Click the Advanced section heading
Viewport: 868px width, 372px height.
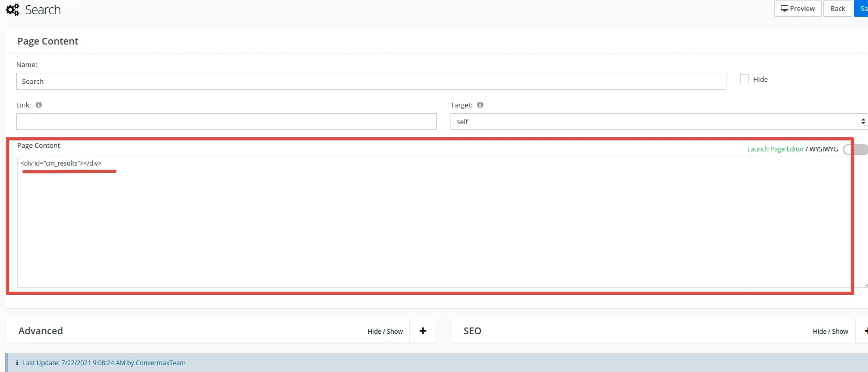40,331
